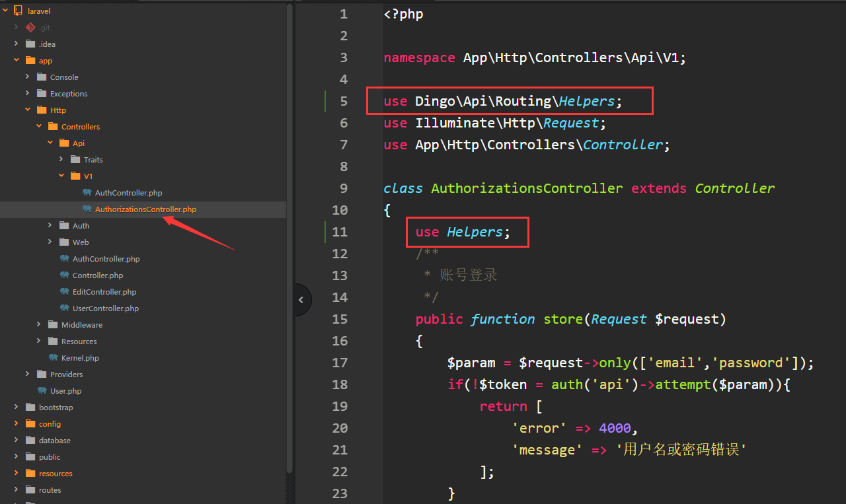This screenshot has width=846, height=504.
Task: Click PHP icon beside AuthorizationsController.php
Action: click(87, 209)
